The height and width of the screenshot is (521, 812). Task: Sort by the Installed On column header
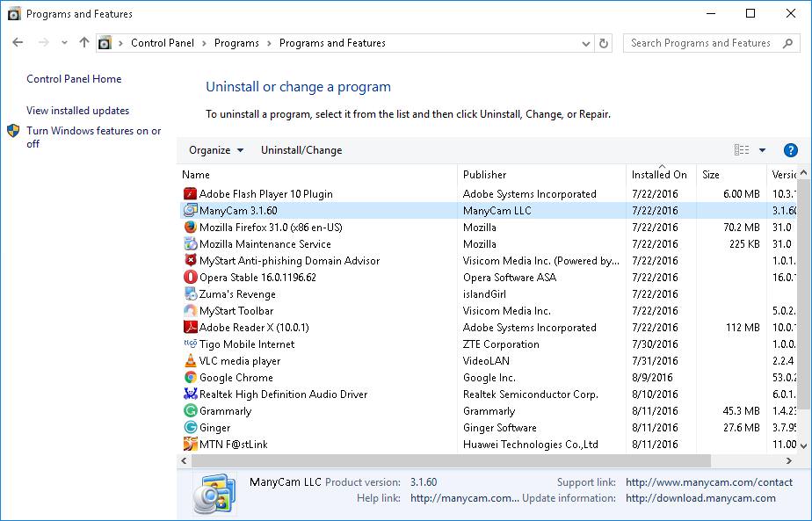tap(661, 175)
